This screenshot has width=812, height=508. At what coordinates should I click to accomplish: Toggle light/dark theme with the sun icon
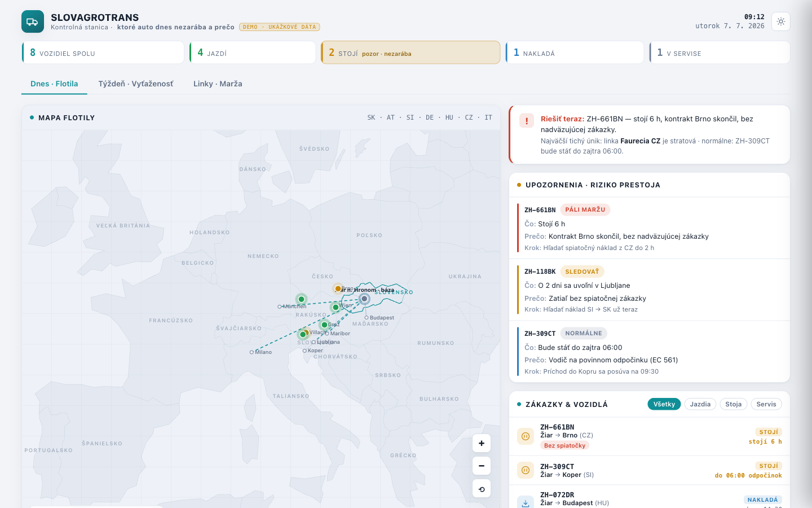781,21
